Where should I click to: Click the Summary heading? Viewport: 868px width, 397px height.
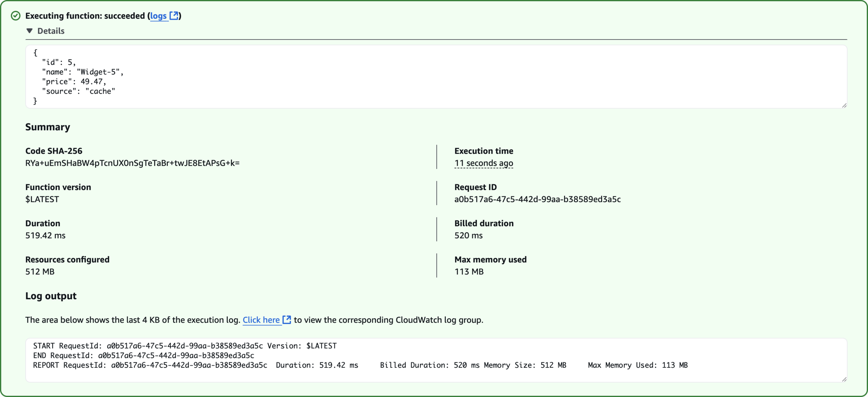[48, 127]
